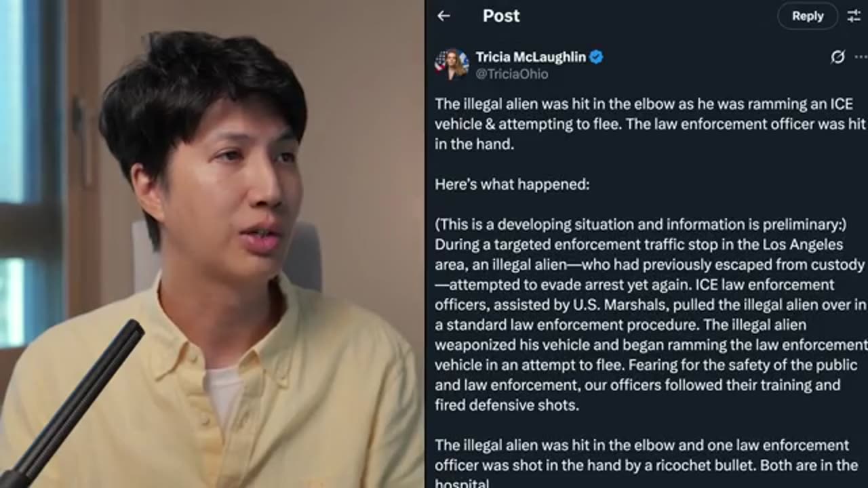The height and width of the screenshot is (488, 868).
Task: Click the Grok explain icon on the post
Action: click(x=837, y=57)
